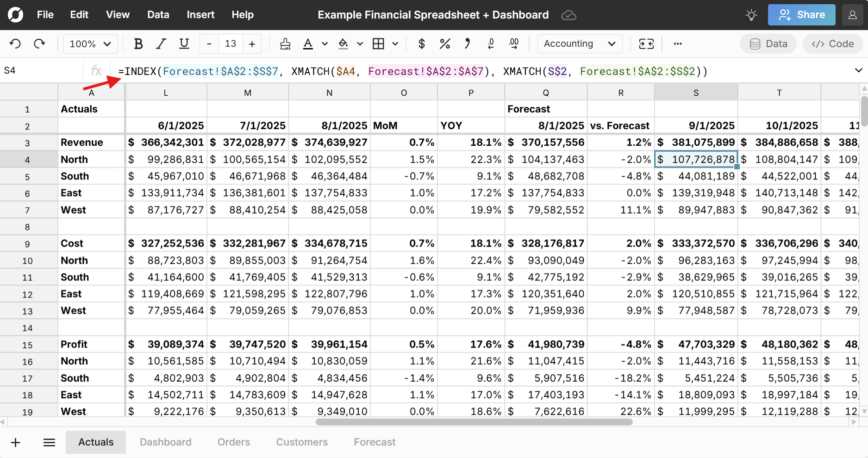
Task: Apply currency format with dollar sign icon
Action: pos(421,43)
